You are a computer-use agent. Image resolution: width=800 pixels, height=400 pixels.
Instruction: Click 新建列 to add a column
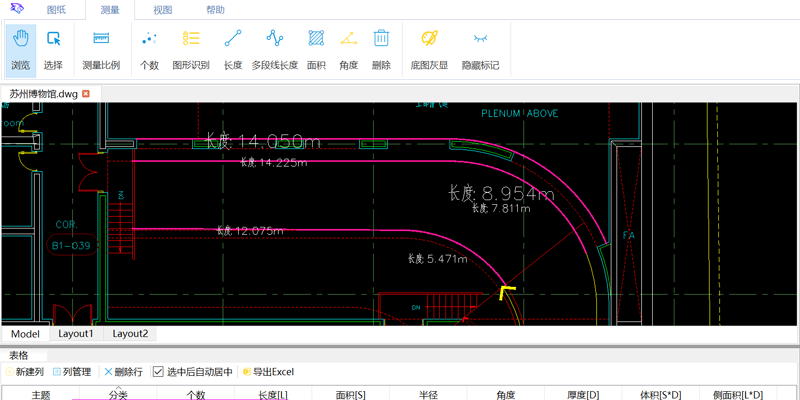point(24,372)
